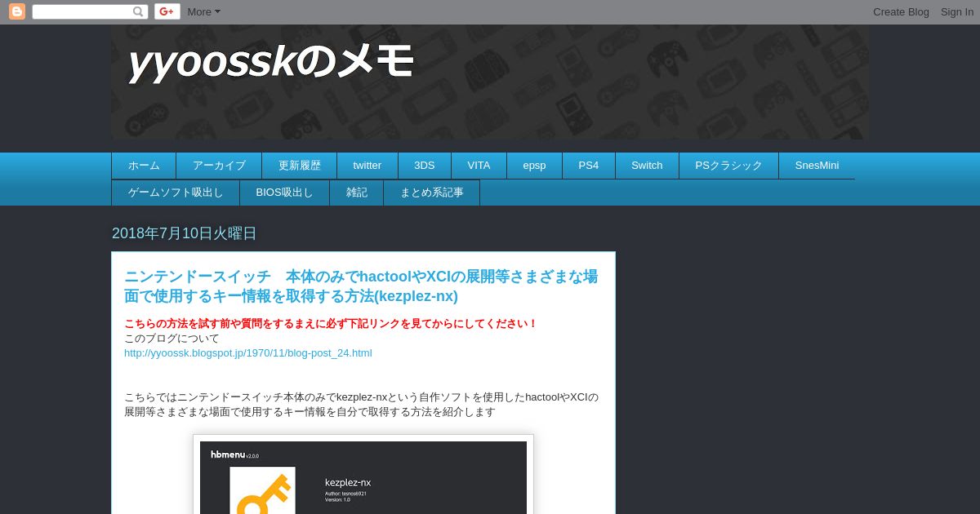
Task: Select the VITA tab
Action: [479, 165]
